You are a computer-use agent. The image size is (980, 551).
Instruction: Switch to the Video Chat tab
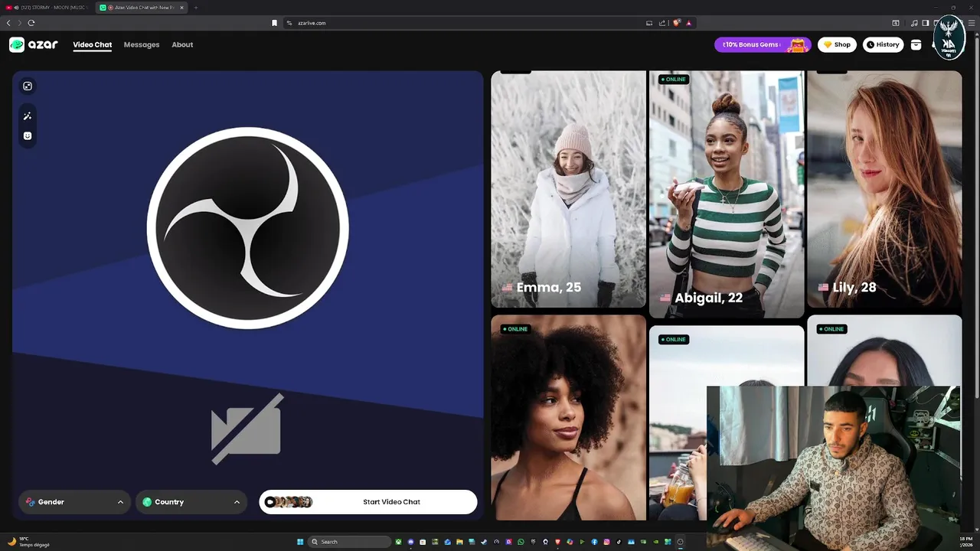point(93,44)
